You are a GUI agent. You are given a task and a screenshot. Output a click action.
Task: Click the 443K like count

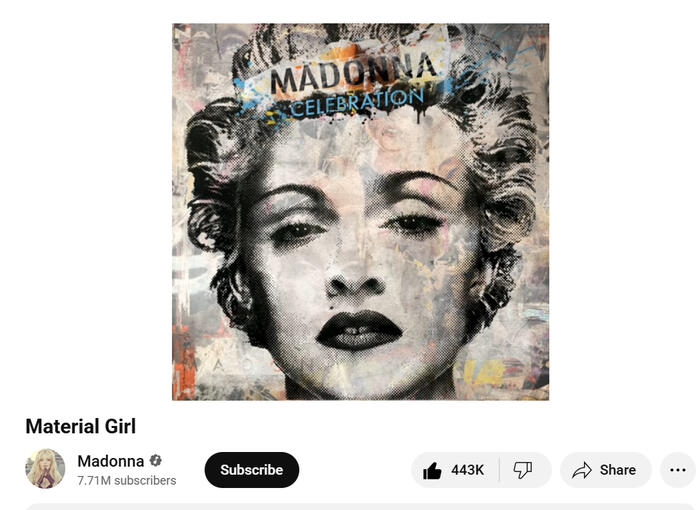tap(467, 470)
